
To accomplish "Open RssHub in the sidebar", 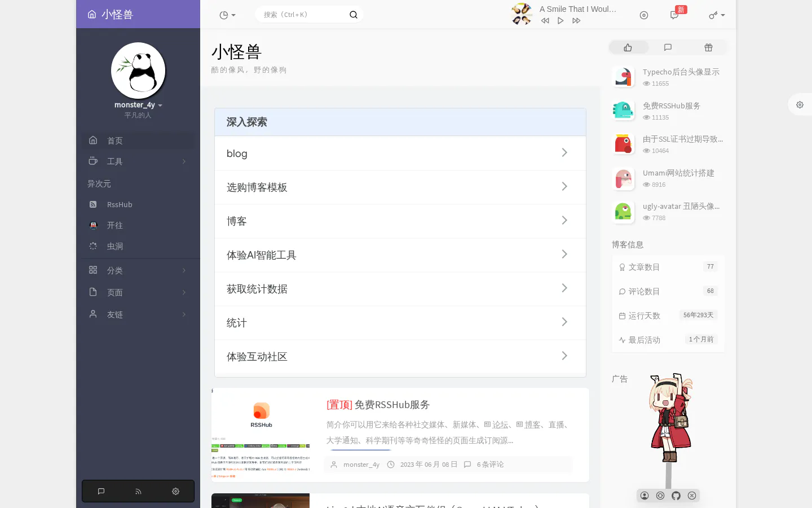I will pos(138,204).
